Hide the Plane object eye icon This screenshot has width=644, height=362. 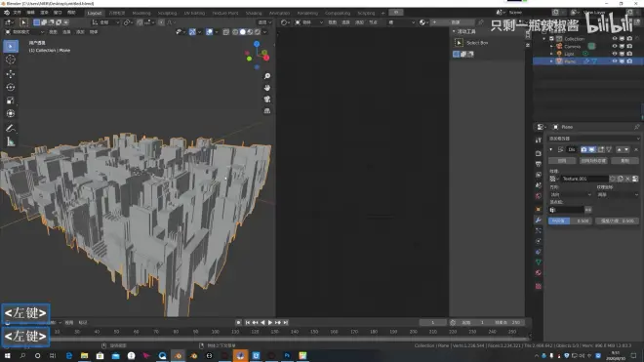[x=615, y=61]
